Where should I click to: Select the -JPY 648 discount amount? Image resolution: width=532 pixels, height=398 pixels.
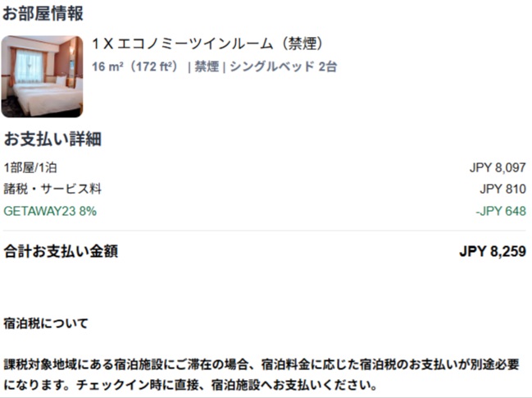click(x=501, y=211)
